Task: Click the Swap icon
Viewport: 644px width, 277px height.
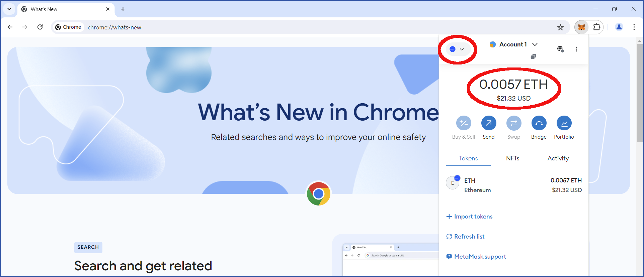Action: pos(514,123)
